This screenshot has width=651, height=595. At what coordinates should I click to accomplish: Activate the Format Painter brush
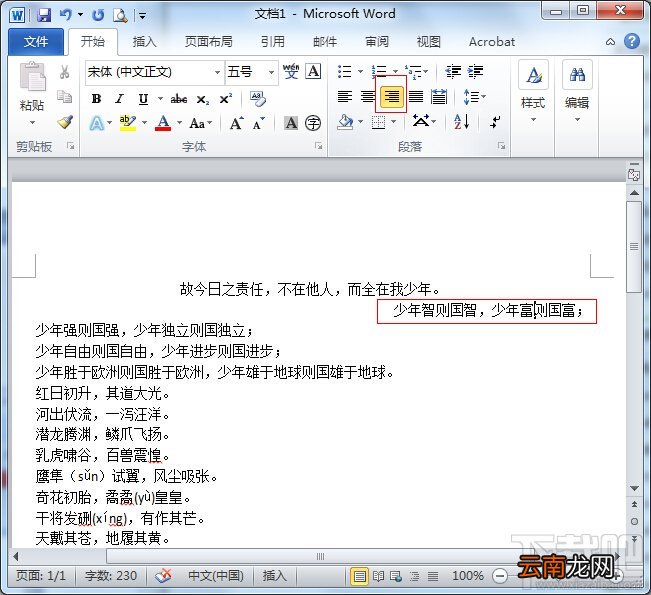pos(65,122)
